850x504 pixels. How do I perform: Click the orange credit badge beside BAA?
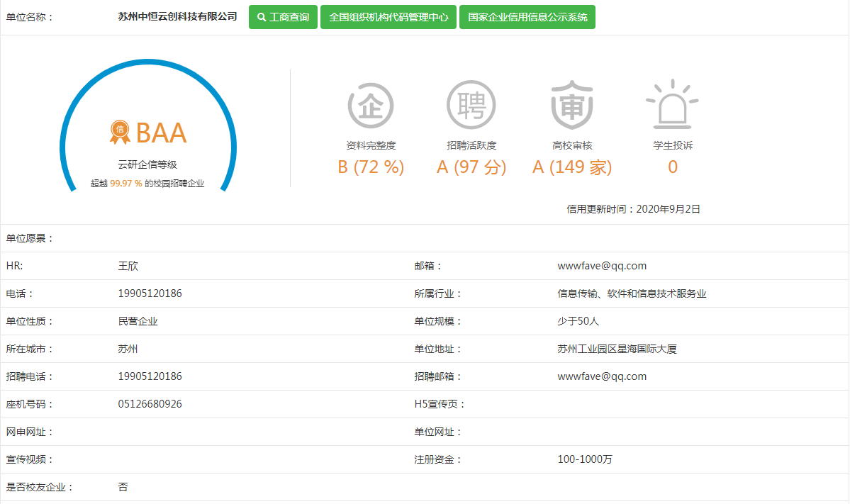(x=120, y=130)
